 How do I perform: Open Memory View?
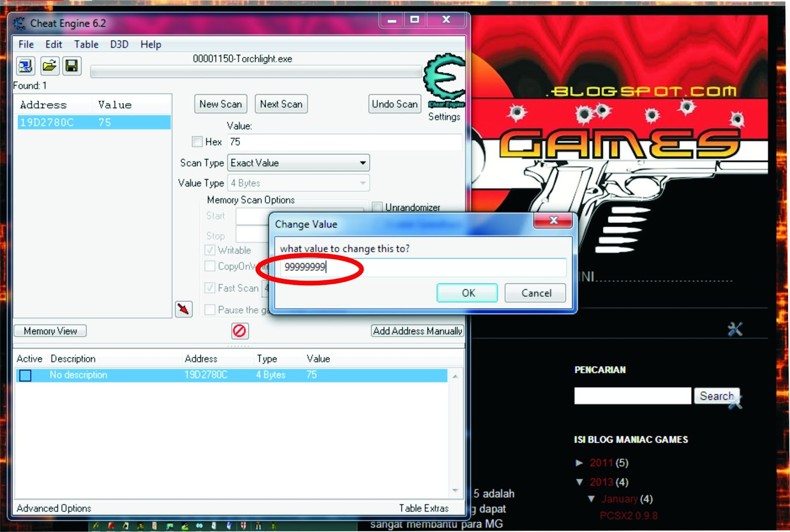point(50,331)
